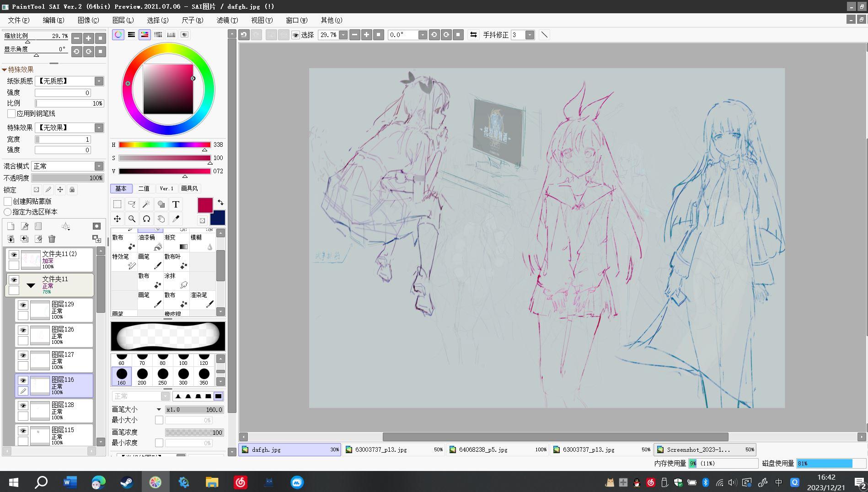Image resolution: width=868 pixels, height=492 pixels.
Task: Create a new normal layer
Action: [x=11, y=226]
